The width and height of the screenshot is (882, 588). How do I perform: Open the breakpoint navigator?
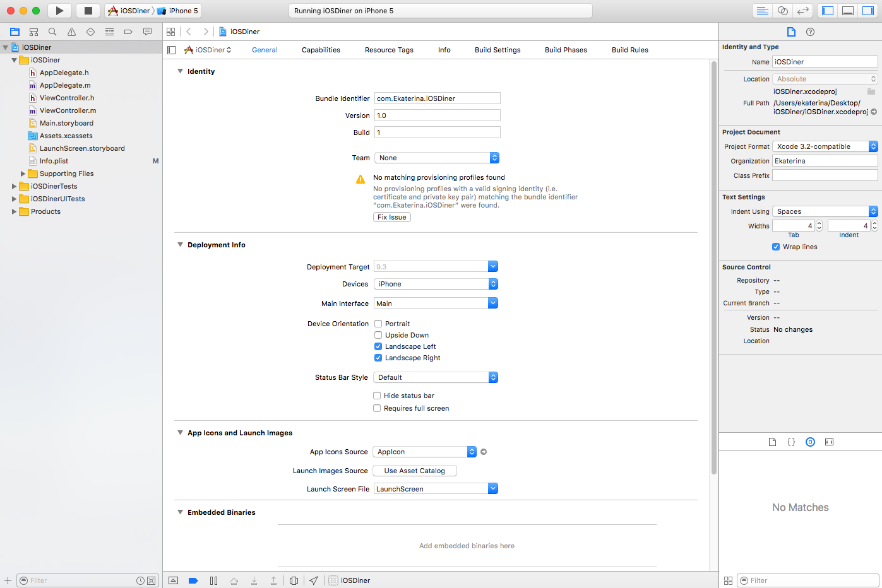coord(128,32)
